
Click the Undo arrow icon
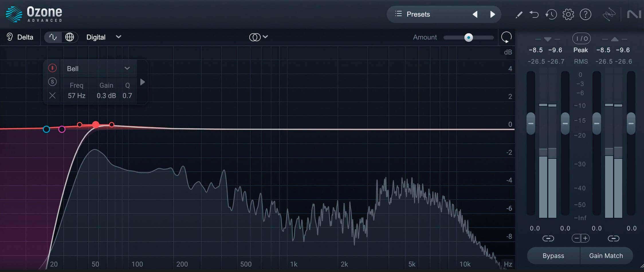point(534,14)
